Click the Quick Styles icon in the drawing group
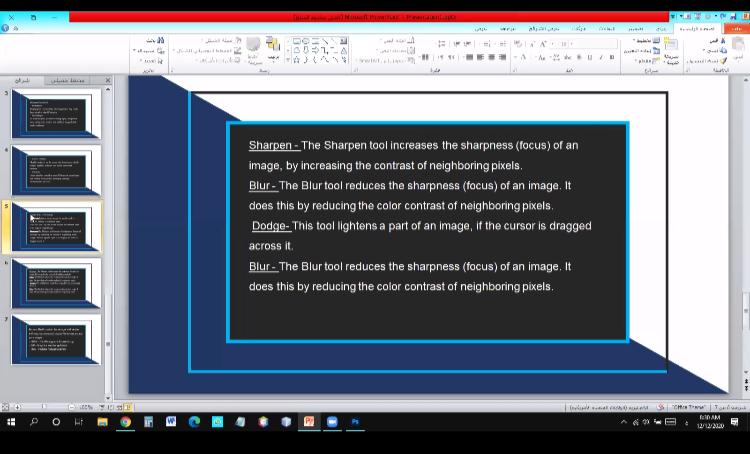The height and width of the screenshot is (454, 750). pyautogui.click(x=253, y=45)
